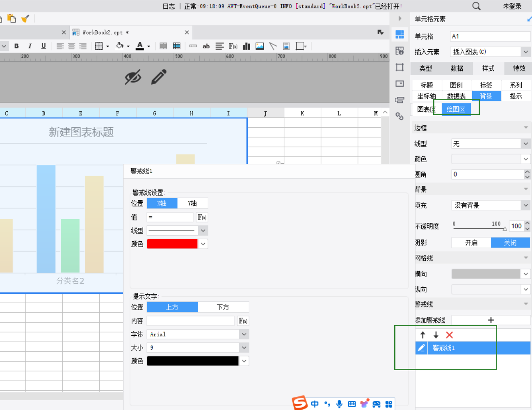Screen dimensions: 532x410
Task: Click the paste icon in top toolbar
Action: coord(11,18)
